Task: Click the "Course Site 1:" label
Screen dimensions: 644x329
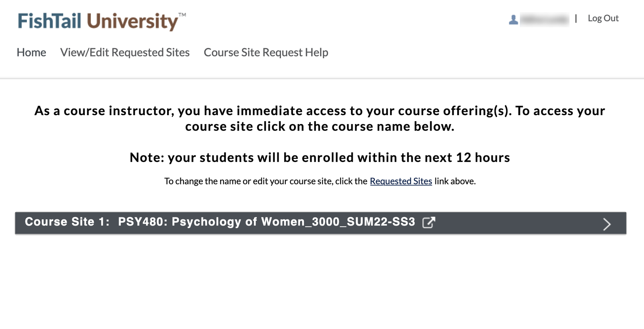Action: point(67,222)
